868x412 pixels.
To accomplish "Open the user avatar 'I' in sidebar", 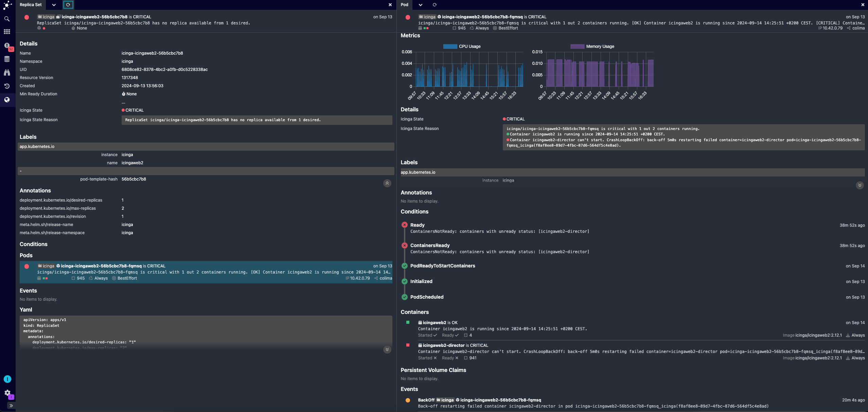I will click(7, 379).
